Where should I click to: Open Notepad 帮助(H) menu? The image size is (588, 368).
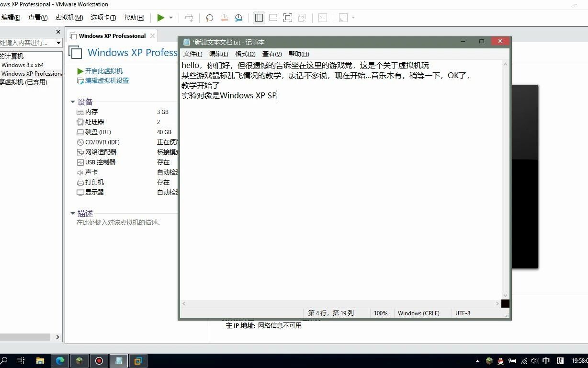coord(299,54)
